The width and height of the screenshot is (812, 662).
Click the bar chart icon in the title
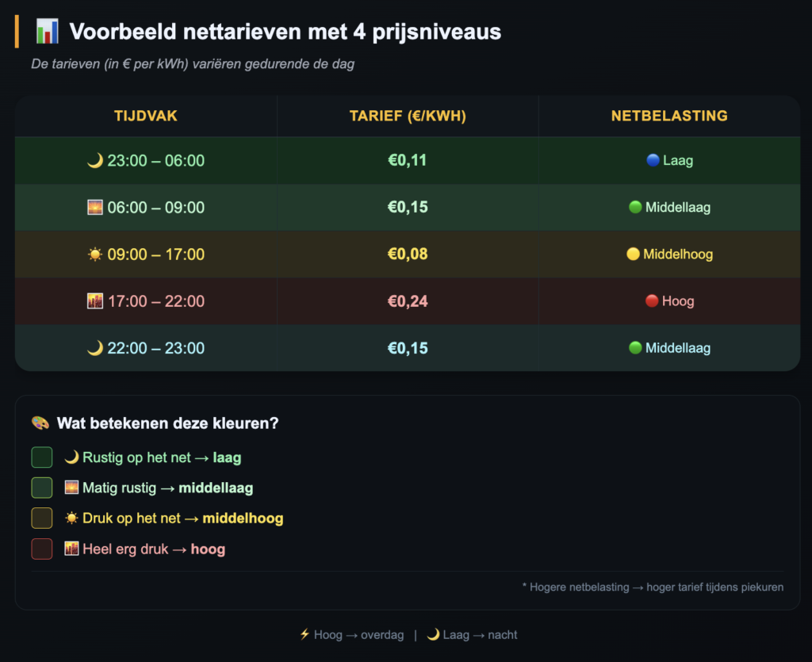coord(48,33)
